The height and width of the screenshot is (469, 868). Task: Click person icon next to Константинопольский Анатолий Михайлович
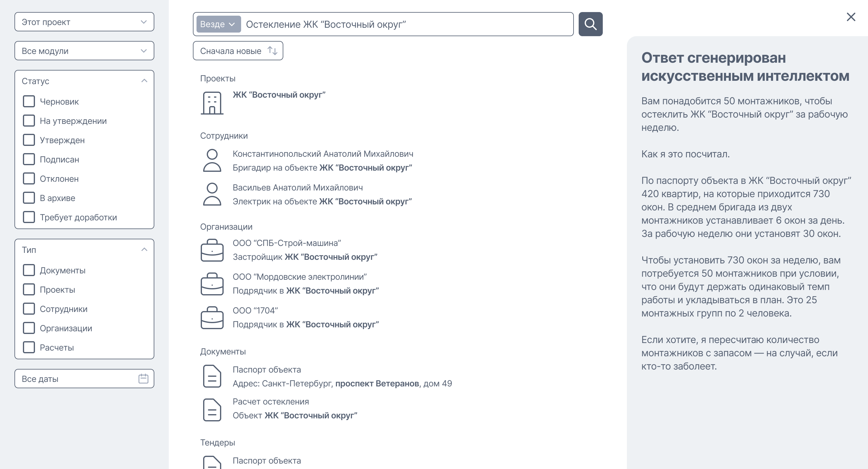click(212, 160)
